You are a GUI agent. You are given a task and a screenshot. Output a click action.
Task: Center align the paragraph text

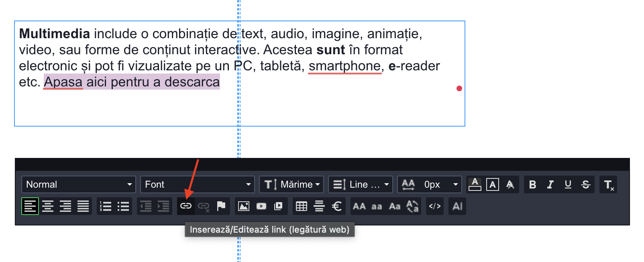click(48, 206)
